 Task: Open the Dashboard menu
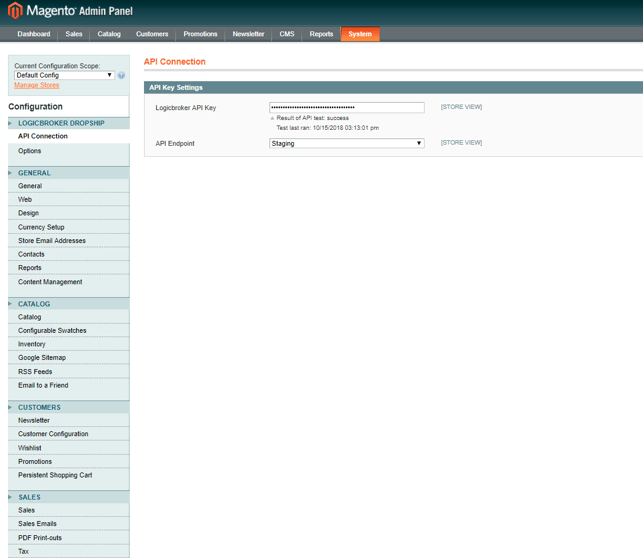[33, 34]
